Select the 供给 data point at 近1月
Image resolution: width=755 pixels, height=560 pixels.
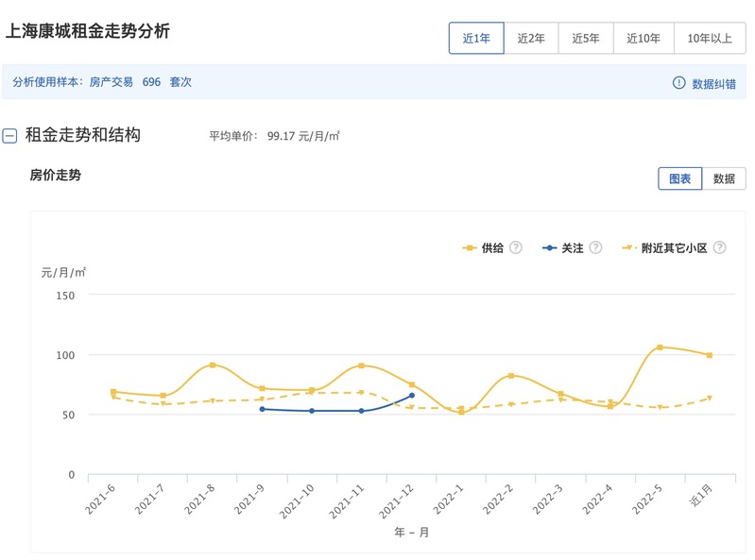click(710, 355)
